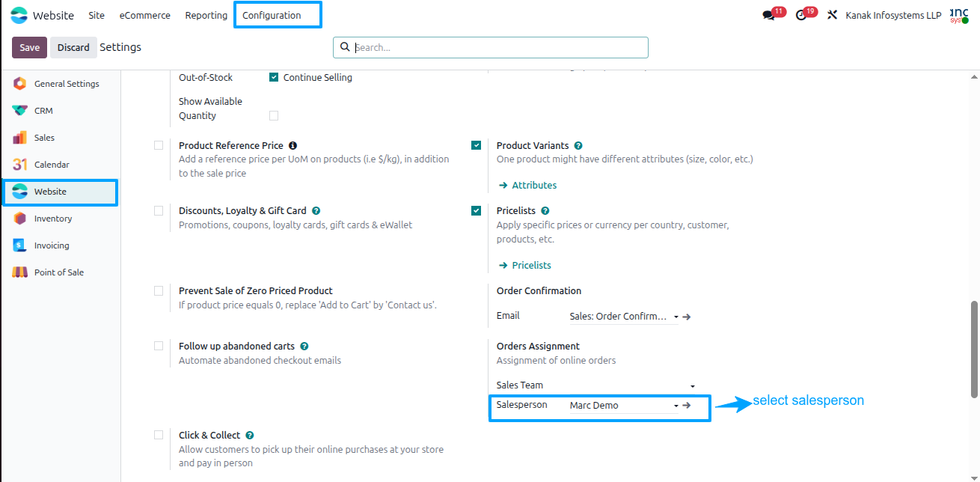This screenshot has width=980, height=482.
Task: Open the Website app home logo
Action: tap(19, 15)
